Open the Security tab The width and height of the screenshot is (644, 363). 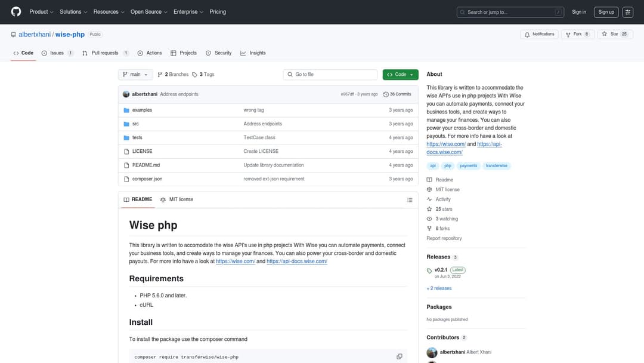(x=218, y=53)
